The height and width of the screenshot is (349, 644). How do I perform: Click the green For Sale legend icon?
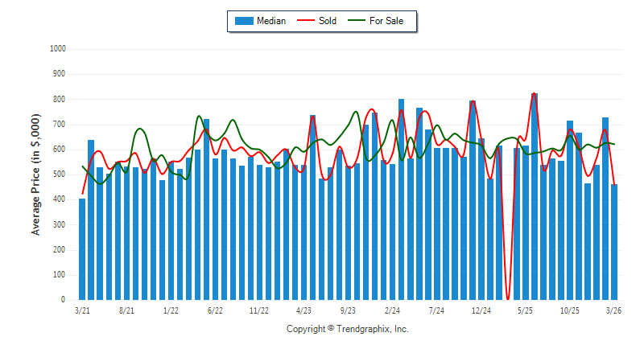pos(356,21)
